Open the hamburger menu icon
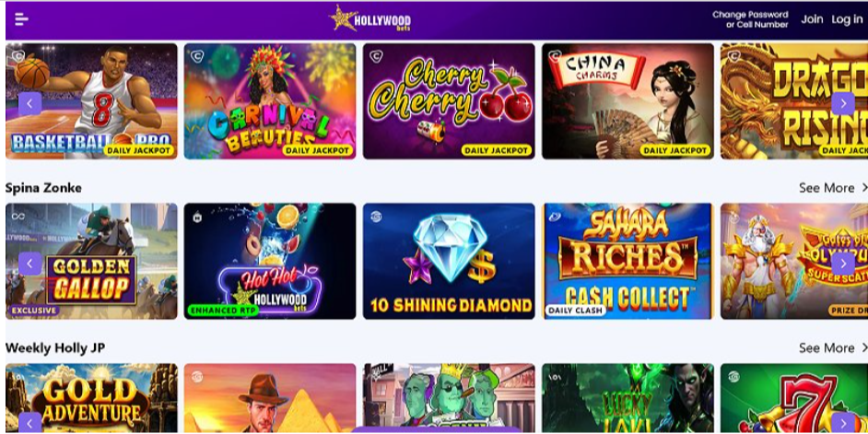Viewport: 868px width, 434px height. click(21, 19)
